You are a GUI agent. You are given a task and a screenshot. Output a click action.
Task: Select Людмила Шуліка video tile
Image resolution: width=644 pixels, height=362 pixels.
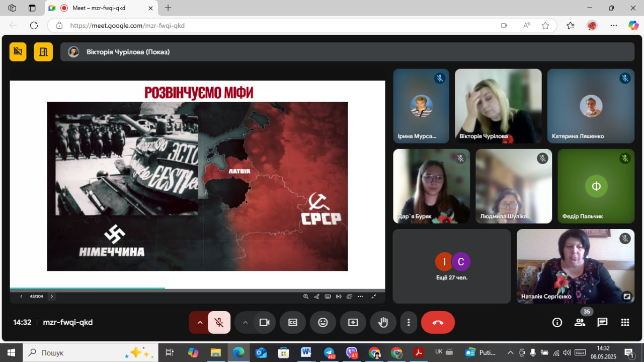point(514,186)
